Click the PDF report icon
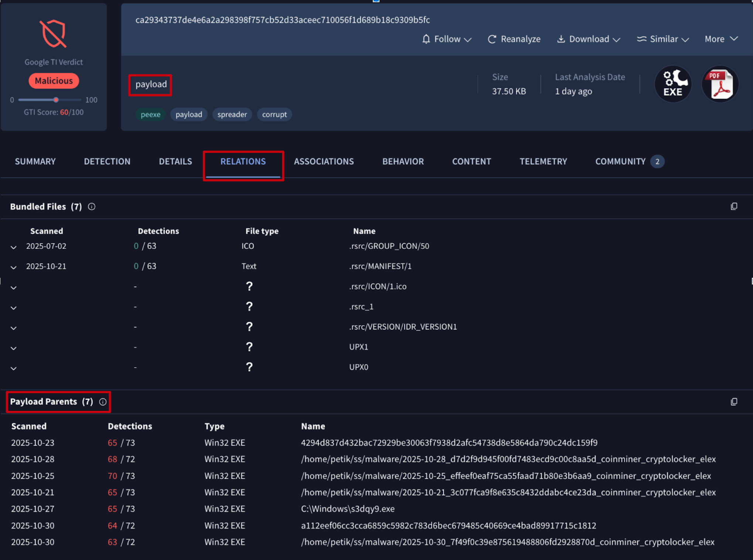753x560 pixels. tap(720, 84)
